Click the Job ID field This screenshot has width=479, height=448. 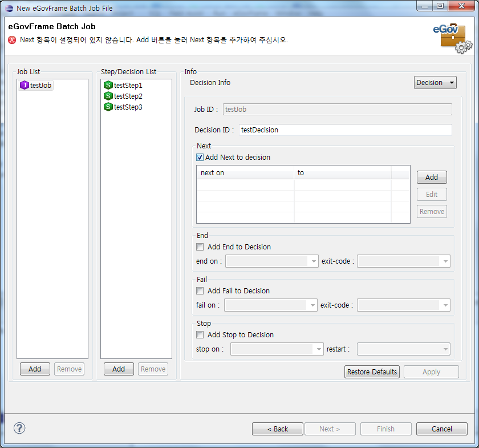pyautogui.click(x=337, y=110)
